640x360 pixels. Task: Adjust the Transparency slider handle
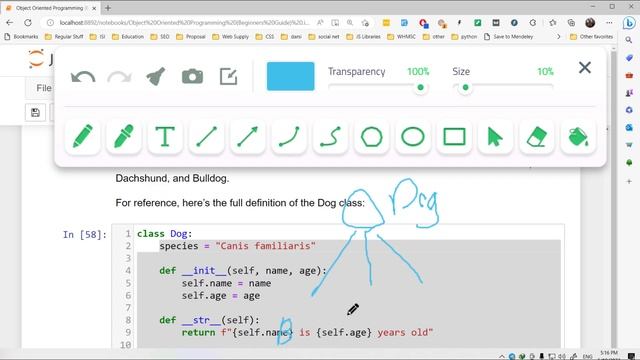coord(420,87)
